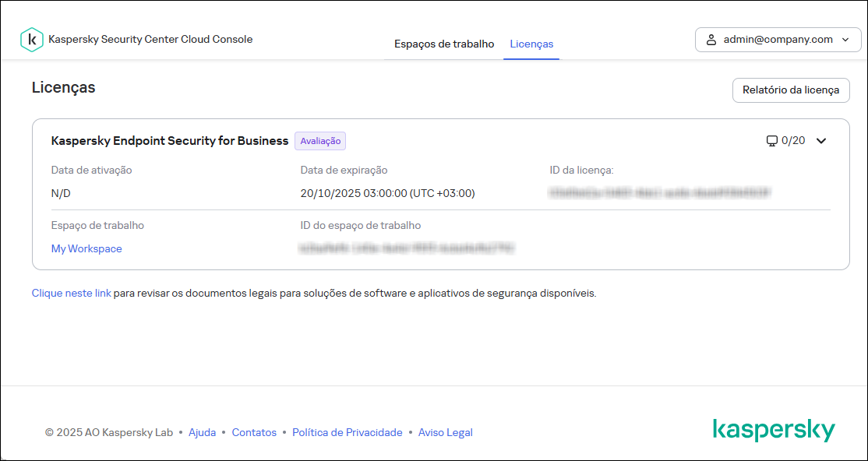
Task: Open the Política de Privacidade link
Action: [x=347, y=432]
